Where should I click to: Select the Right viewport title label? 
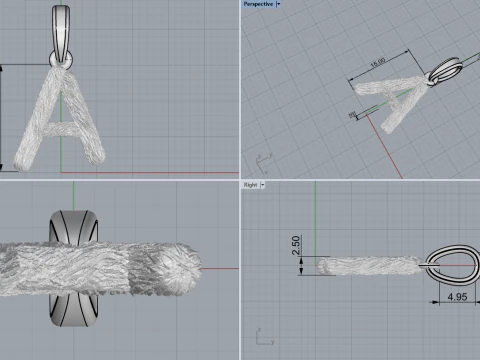tap(250, 185)
